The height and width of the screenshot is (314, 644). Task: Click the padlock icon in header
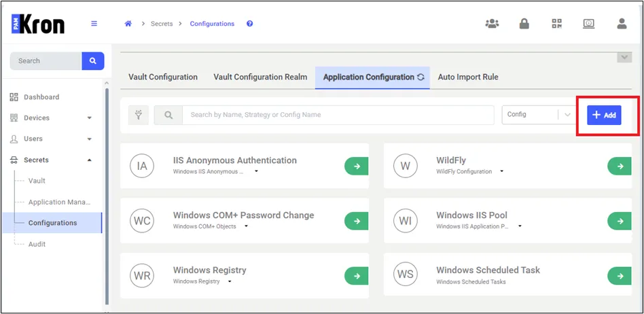pos(524,24)
